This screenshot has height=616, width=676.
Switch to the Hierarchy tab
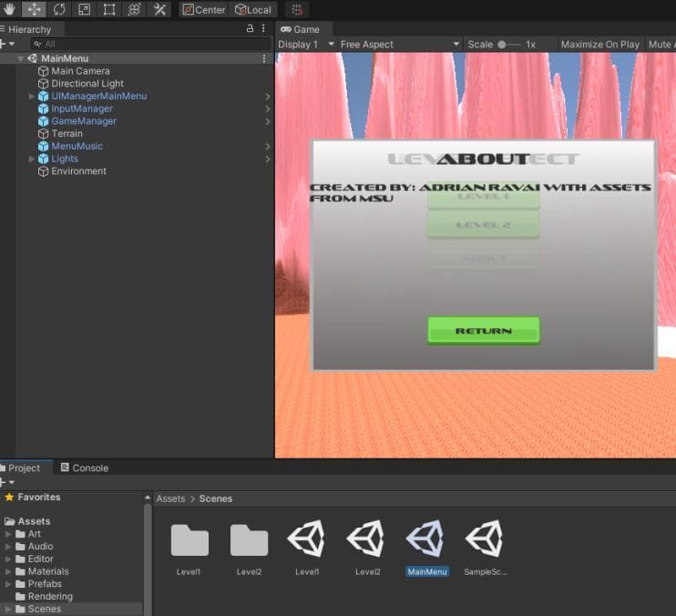click(29, 29)
